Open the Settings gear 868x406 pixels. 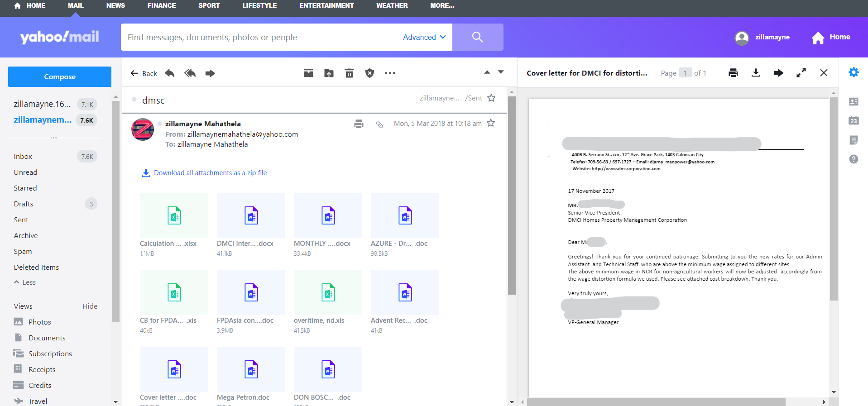point(854,72)
